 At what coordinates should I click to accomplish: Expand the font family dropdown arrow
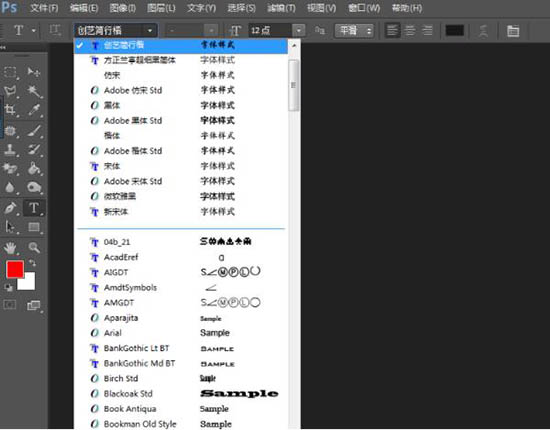[x=150, y=31]
